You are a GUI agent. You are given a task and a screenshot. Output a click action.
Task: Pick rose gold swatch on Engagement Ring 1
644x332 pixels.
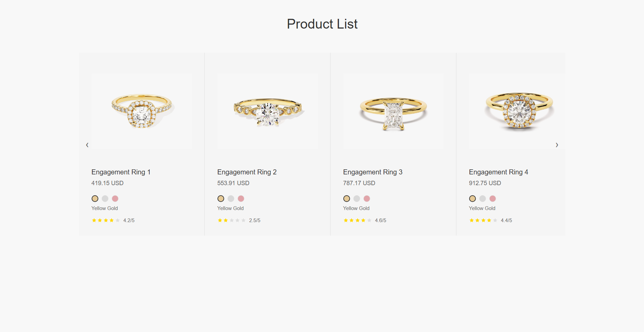point(115,199)
